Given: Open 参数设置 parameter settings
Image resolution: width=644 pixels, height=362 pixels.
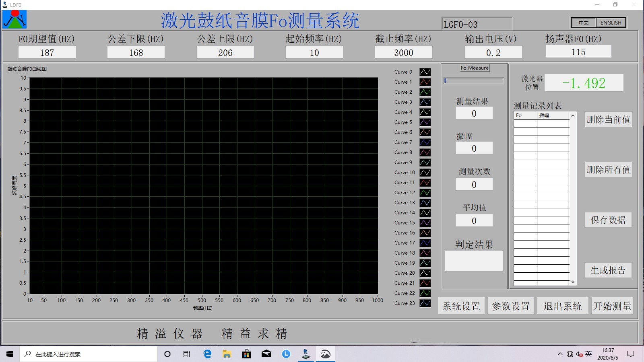Looking at the screenshot, I should (x=511, y=306).
